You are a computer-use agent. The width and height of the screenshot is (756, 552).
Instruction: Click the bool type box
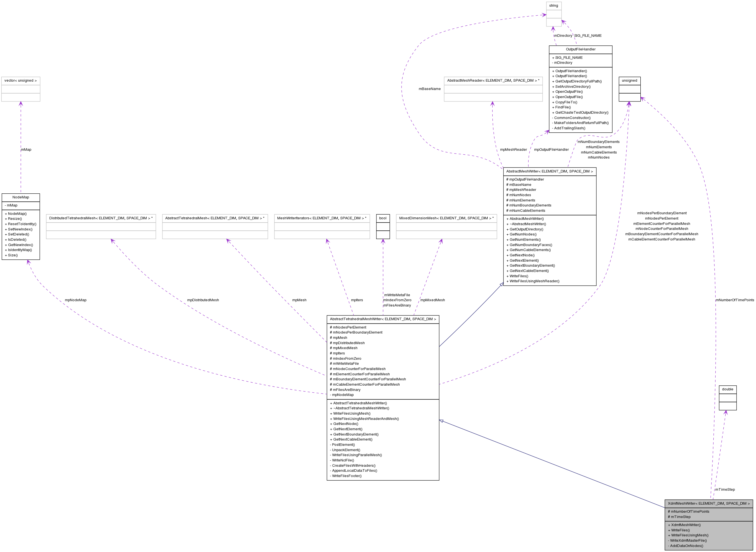pos(383,218)
